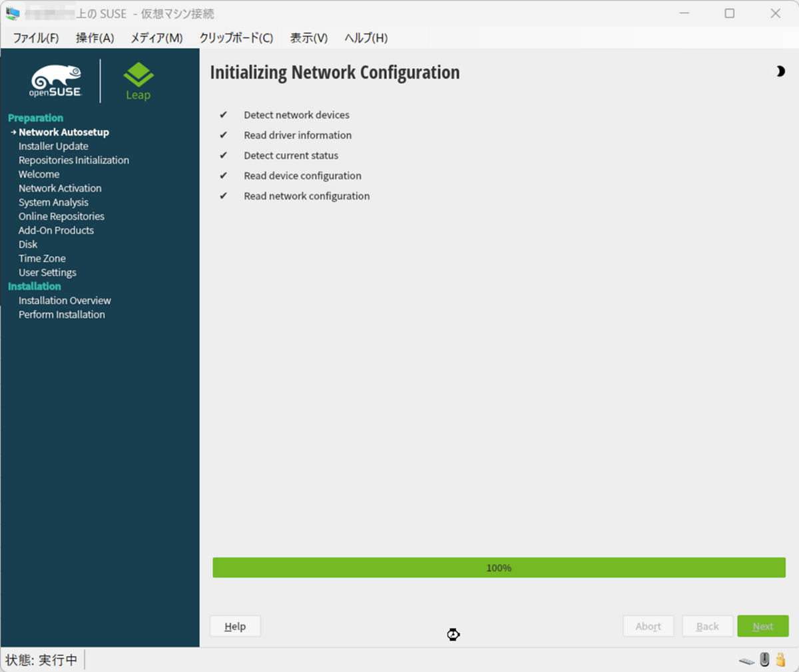This screenshot has width=799, height=672.
Task: Select Disk step in sidebar
Action: [x=28, y=244]
